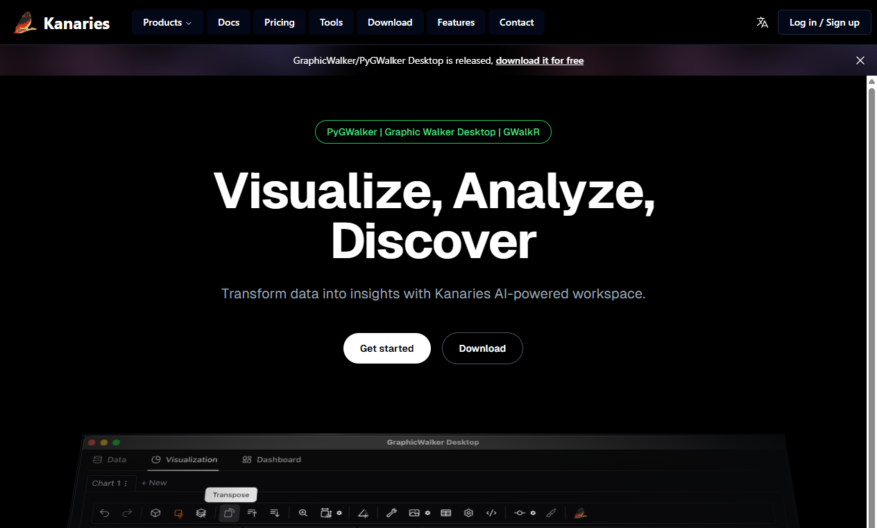Follow the 'download it for free' link
Image resolution: width=877 pixels, height=528 pixels.
tap(540, 60)
